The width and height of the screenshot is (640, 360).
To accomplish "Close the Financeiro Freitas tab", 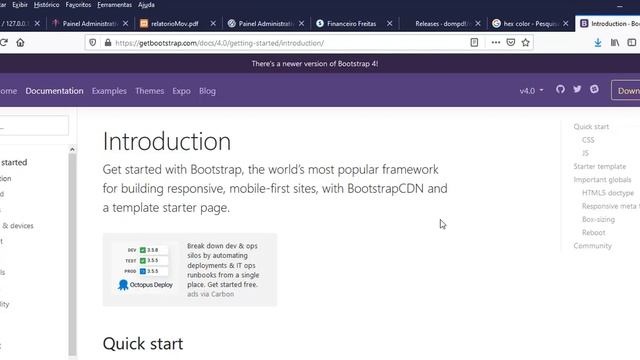I will (x=389, y=24).
